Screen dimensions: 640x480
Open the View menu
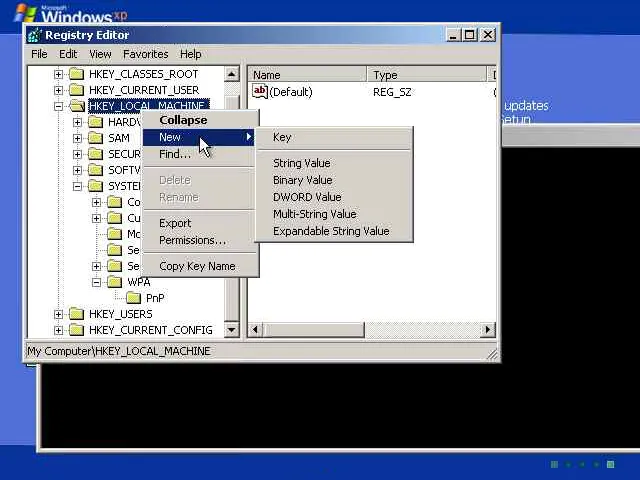click(100, 54)
